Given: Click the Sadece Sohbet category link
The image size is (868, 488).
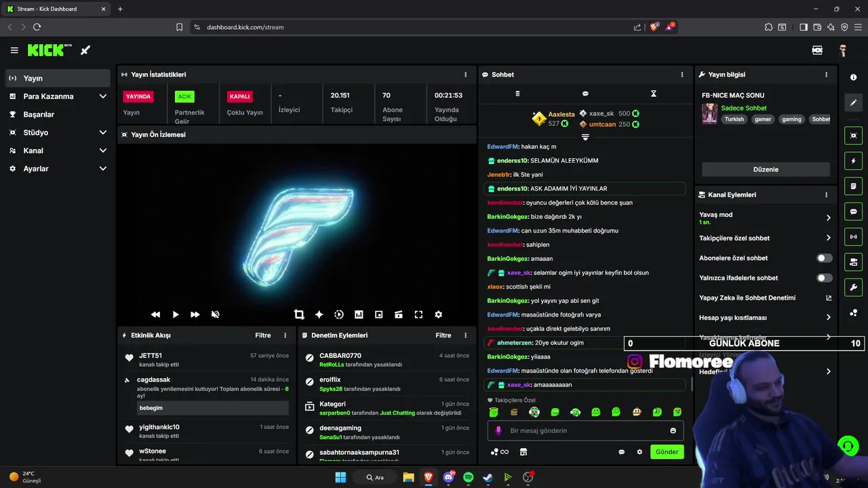Looking at the screenshot, I should click(744, 108).
